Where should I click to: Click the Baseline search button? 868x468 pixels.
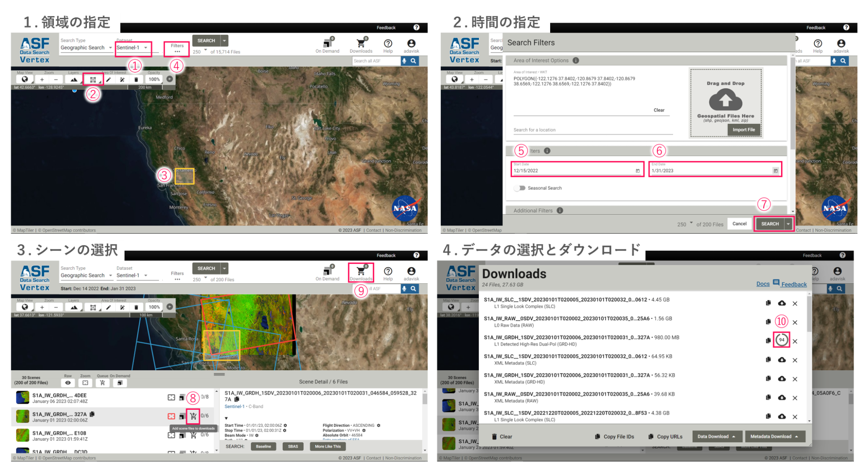pos(264,446)
